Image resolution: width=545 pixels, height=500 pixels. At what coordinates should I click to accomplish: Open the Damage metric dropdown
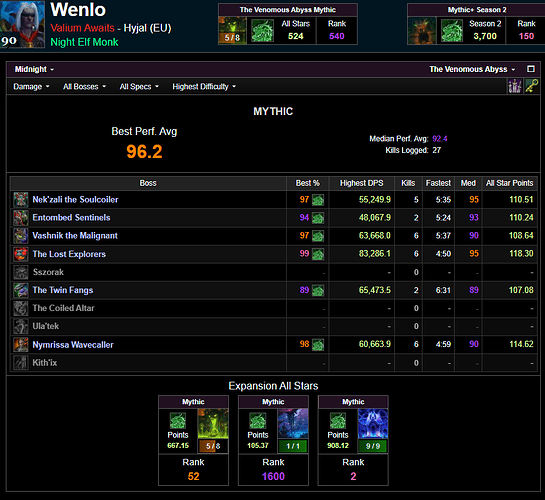(31, 86)
